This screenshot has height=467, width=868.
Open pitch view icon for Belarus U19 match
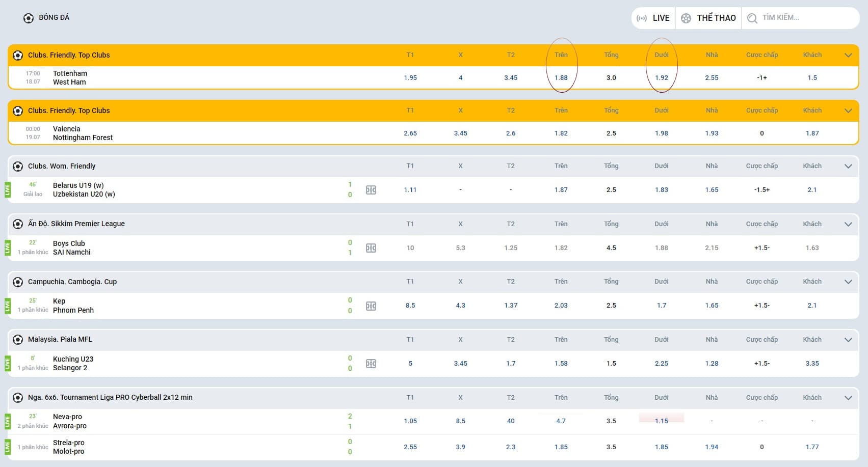click(x=371, y=190)
